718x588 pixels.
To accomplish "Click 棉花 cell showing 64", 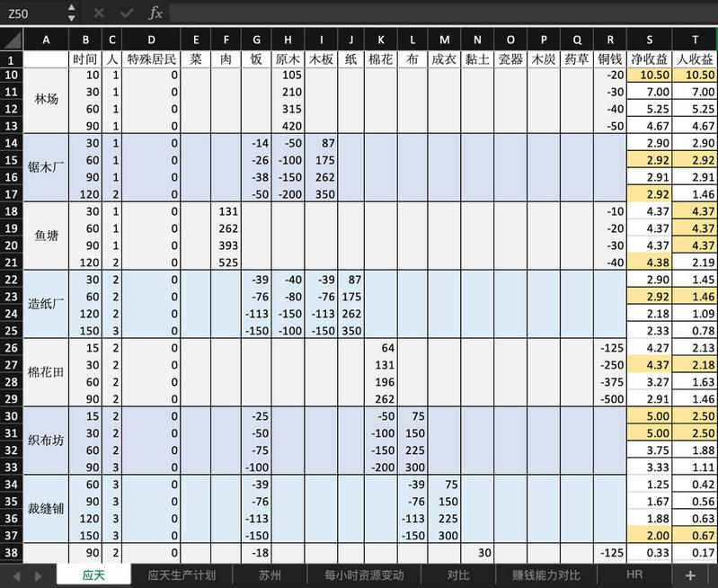I will [381, 348].
